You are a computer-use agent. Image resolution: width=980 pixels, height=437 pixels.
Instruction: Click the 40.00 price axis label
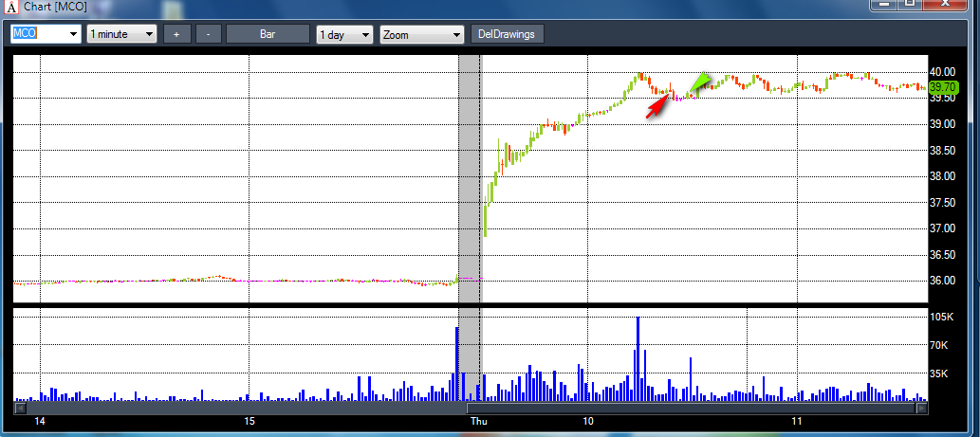point(942,72)
